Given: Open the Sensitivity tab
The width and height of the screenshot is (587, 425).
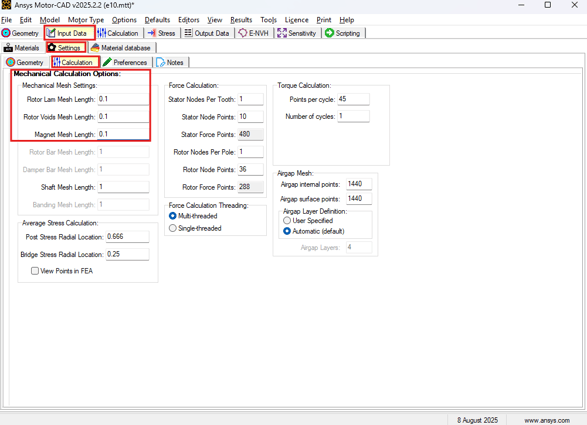Looking at the screenshot, I should [297, 33].
